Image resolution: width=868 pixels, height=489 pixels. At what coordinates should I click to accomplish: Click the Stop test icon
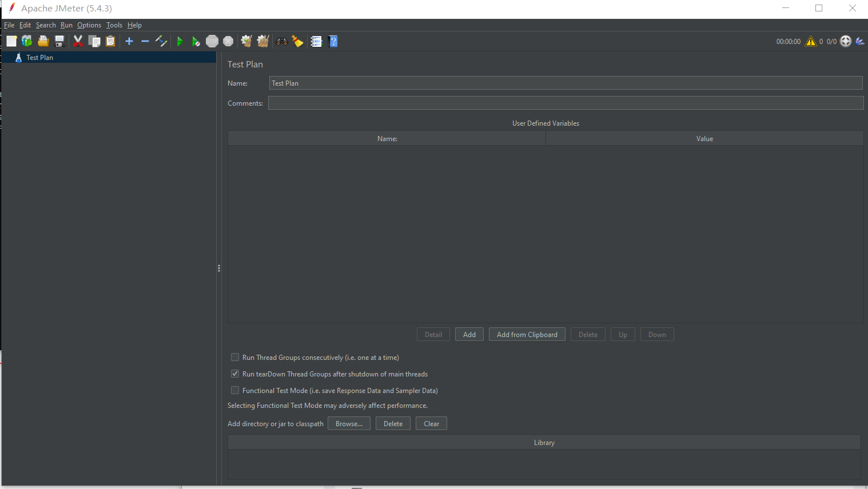[x=212, y=41]
